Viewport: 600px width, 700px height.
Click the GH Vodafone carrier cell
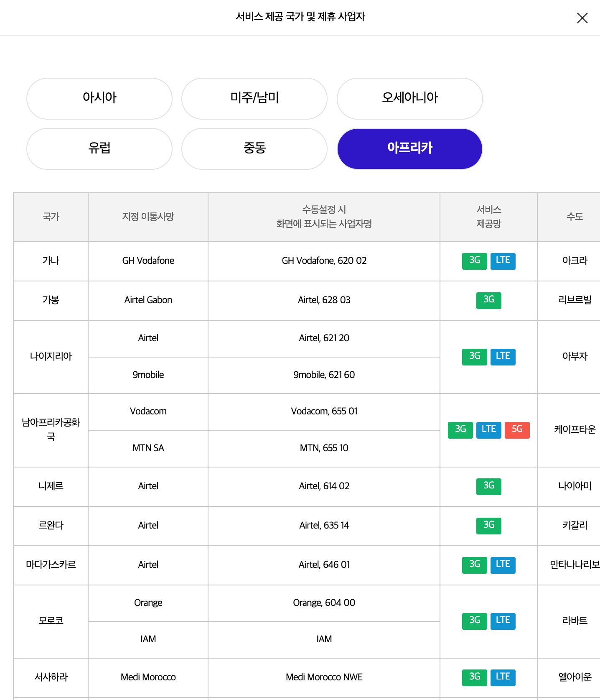tap(148, 261)
